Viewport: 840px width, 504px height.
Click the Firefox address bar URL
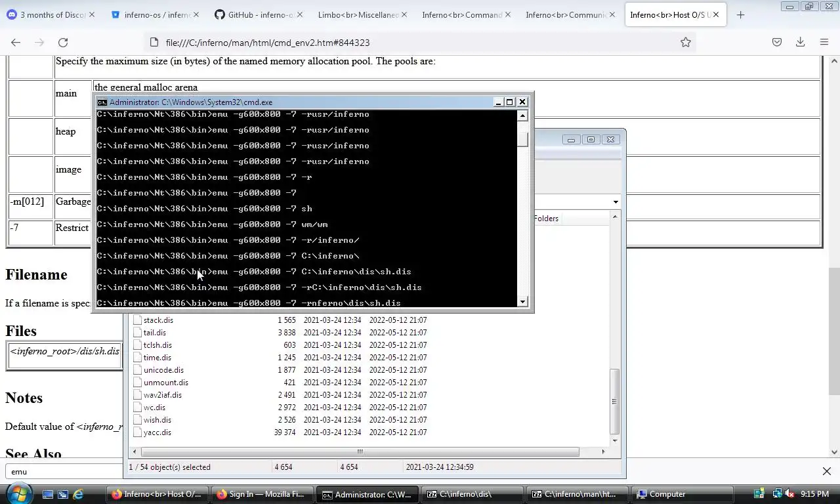click(x=268, y=42)
